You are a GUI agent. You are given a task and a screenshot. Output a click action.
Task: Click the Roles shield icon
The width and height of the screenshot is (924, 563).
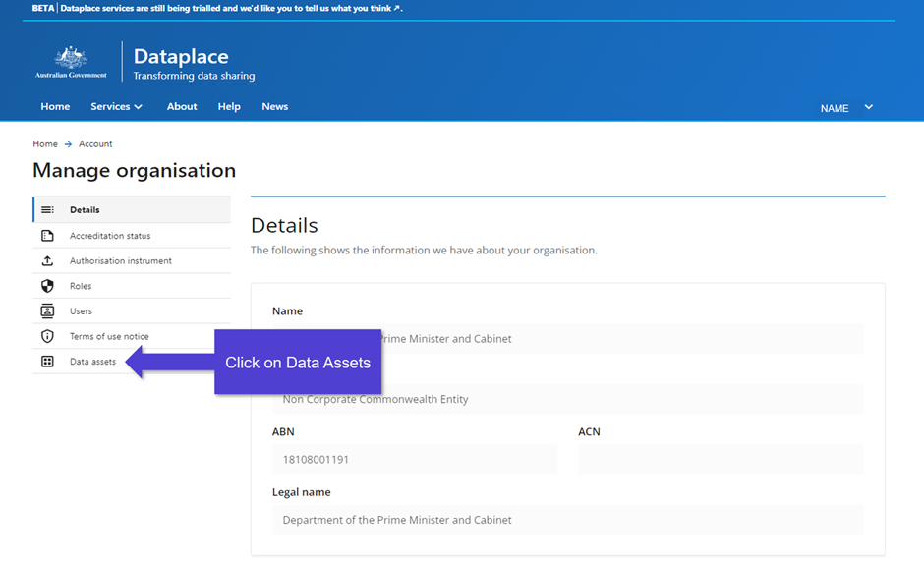click(47, 286)
